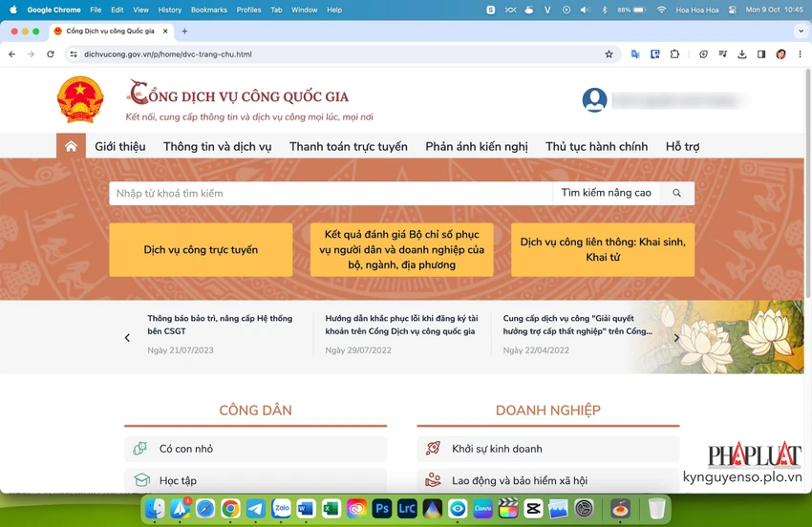Open Hỗ trợ menu
This screenshot has height=527, width=812.
click(682, 146)
